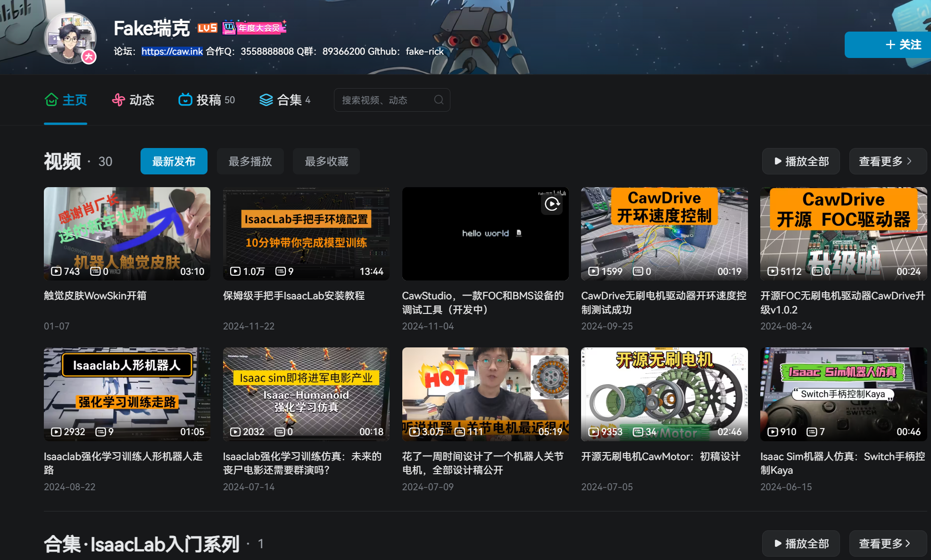The width and height of the screenshot is (931, 560).
Task: Open the CawDrive 开源 FOC驱动器 thumbnail
Action: 843,234
